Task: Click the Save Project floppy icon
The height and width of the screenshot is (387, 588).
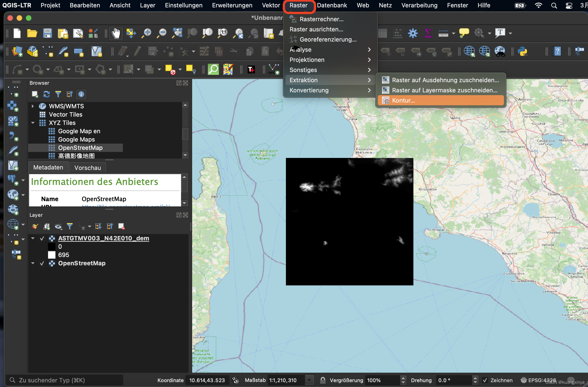Action: pyautogui.click(x=47, y=33)
